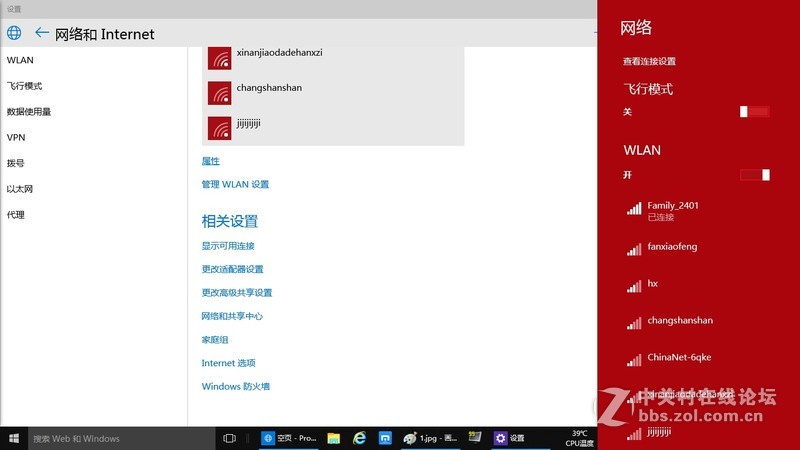Click 显示可用连接 link

(x=228, y=246)
